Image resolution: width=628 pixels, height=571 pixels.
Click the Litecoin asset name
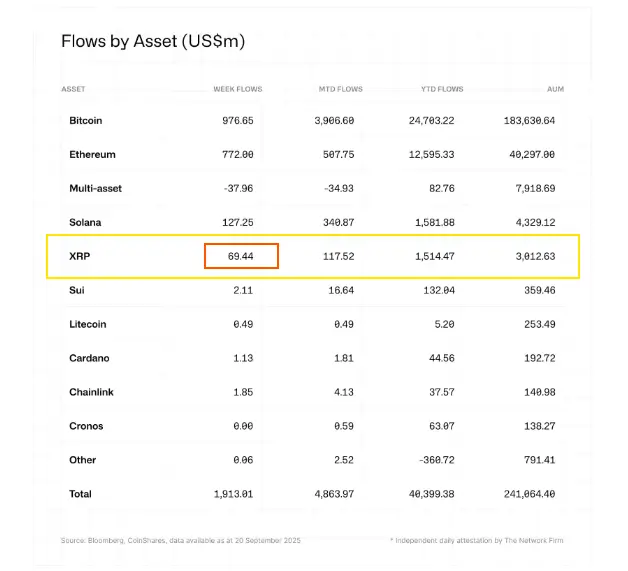(88, 325)
